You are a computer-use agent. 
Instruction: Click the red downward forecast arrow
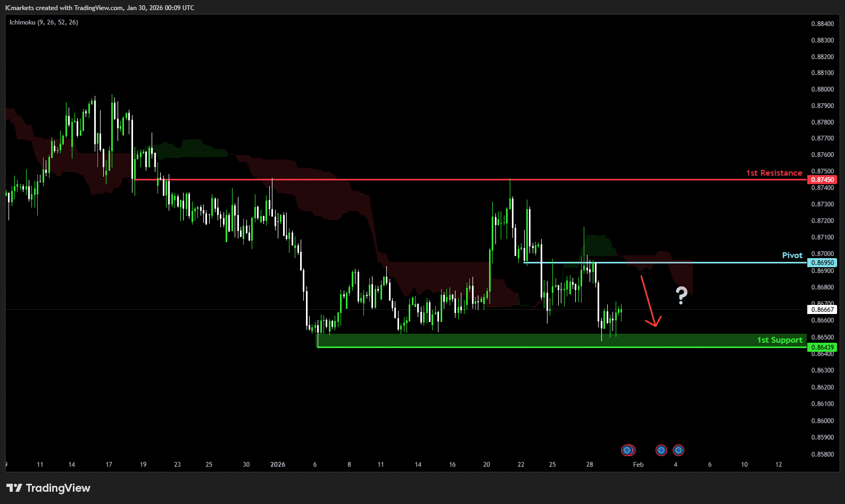pos(649,301)
